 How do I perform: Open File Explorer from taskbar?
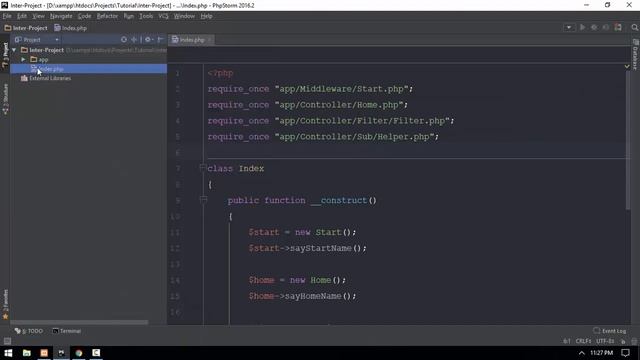[27, 353]
